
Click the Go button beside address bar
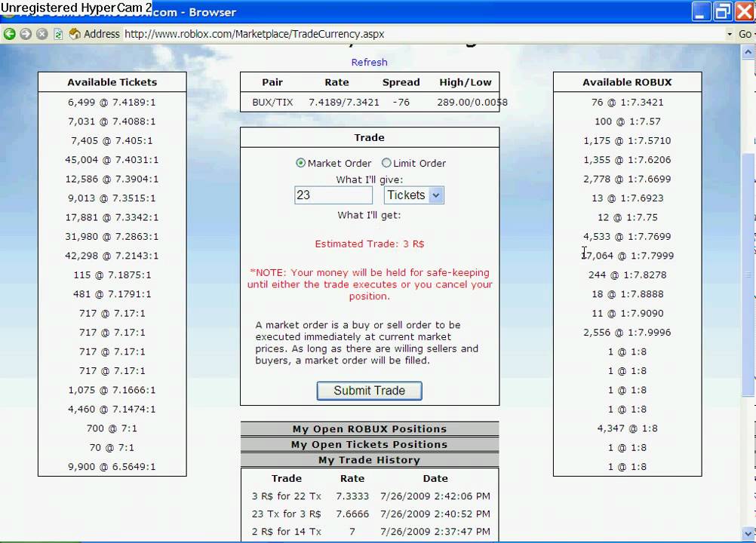coord(746,34)
